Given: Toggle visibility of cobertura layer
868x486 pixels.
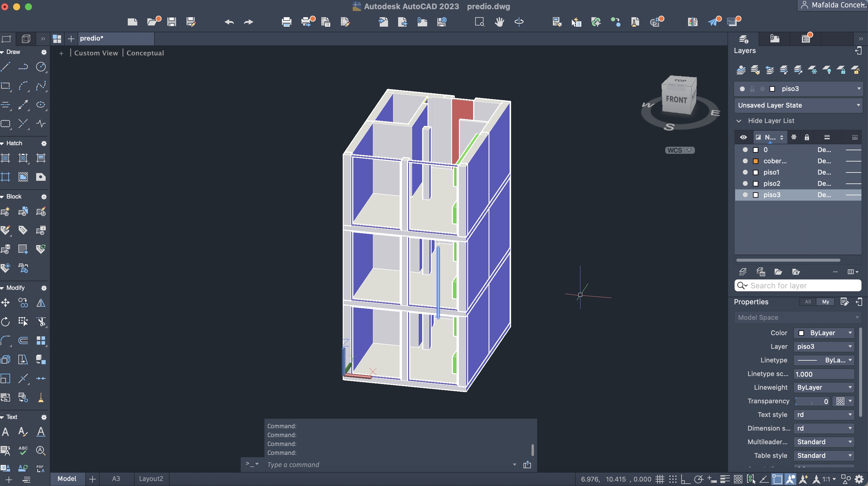Looking at the screenshot, I should pos(745,161).
